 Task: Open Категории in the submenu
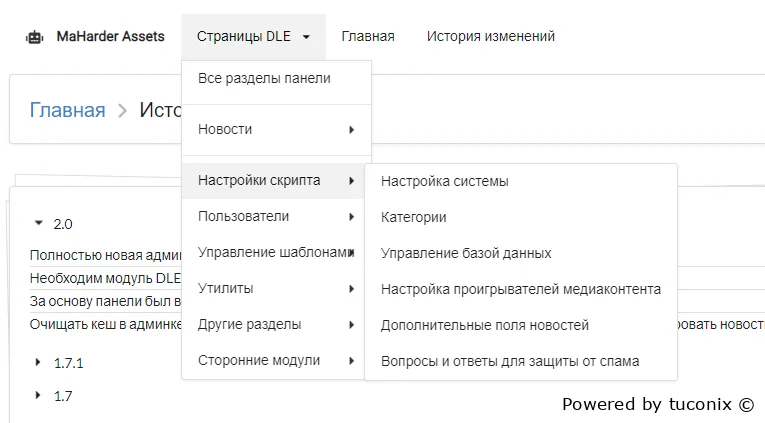(x=413, y=217)
